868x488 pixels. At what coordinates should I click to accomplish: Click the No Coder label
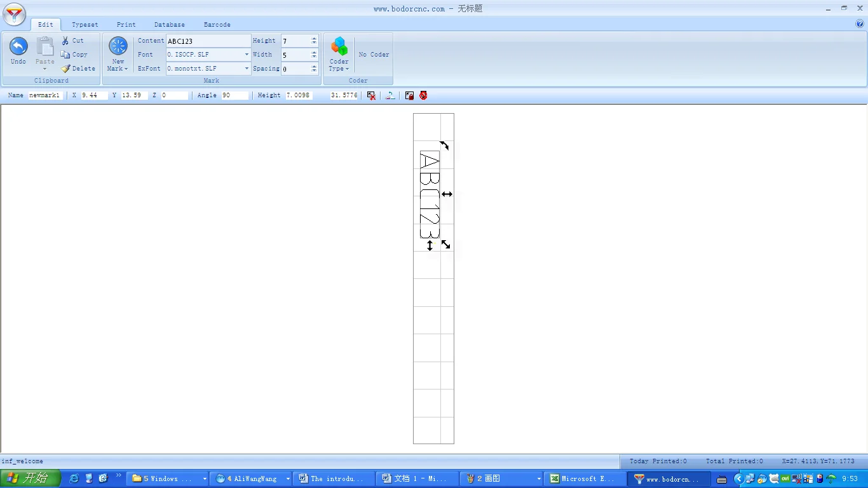pos(374,55)
